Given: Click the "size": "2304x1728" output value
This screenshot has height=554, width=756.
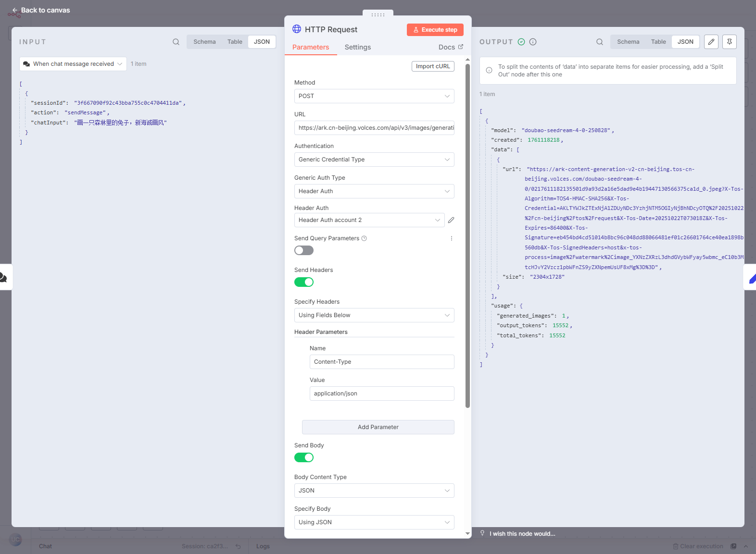Looking at the screenshot, I should point(547,277).
